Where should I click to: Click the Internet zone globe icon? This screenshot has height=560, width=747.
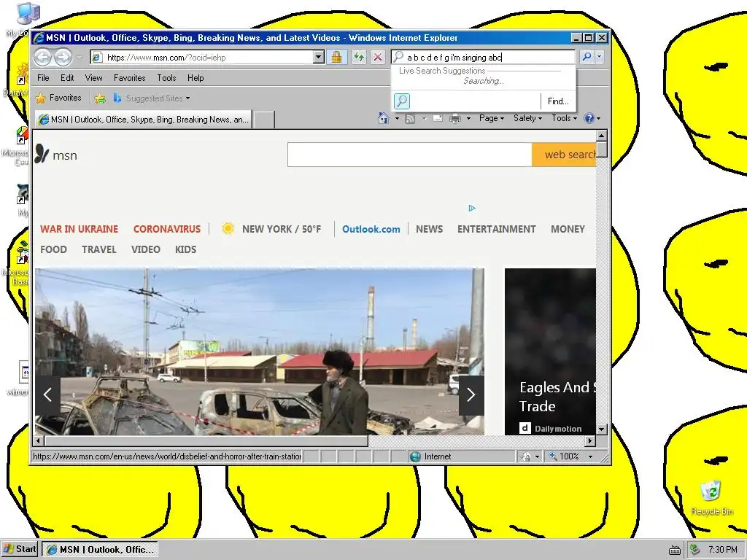pyautogui.click(x=415, y=456)
